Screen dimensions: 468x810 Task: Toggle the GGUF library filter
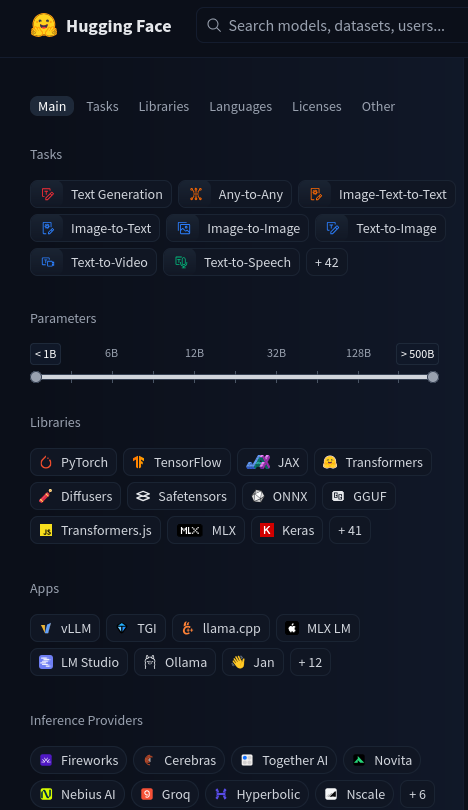359,496
